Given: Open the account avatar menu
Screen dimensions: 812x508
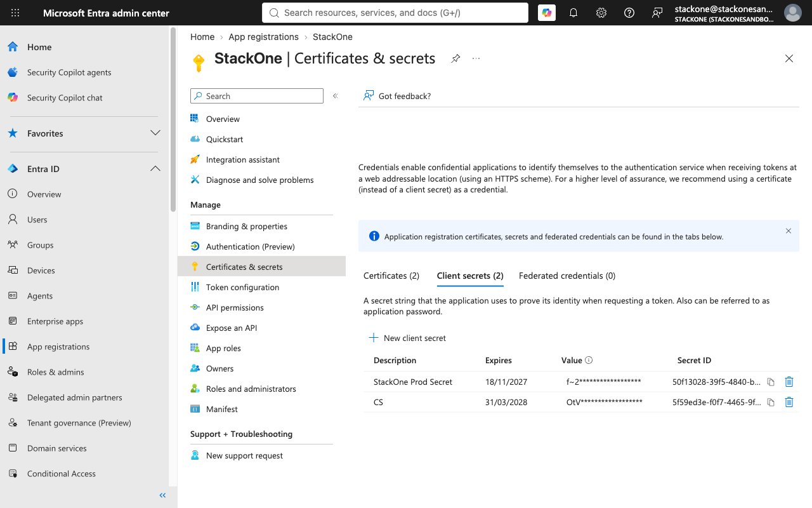Looking at the screenshot, I should tap(792, 13).
